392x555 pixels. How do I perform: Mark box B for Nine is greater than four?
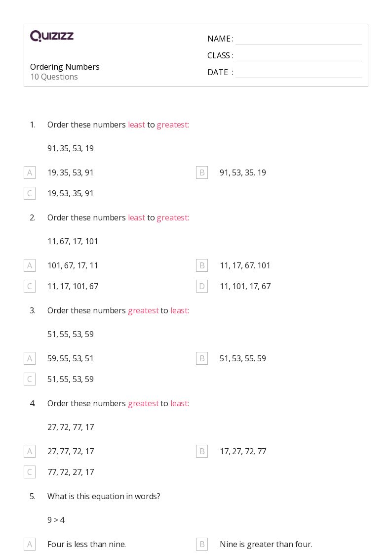[x=202, y=544]
